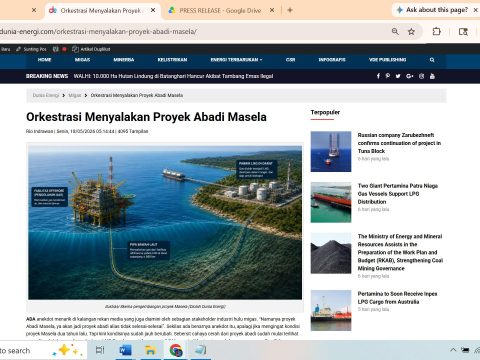
Task: Click Sunting Pos in the admin bar
Action: coord(31,49)
